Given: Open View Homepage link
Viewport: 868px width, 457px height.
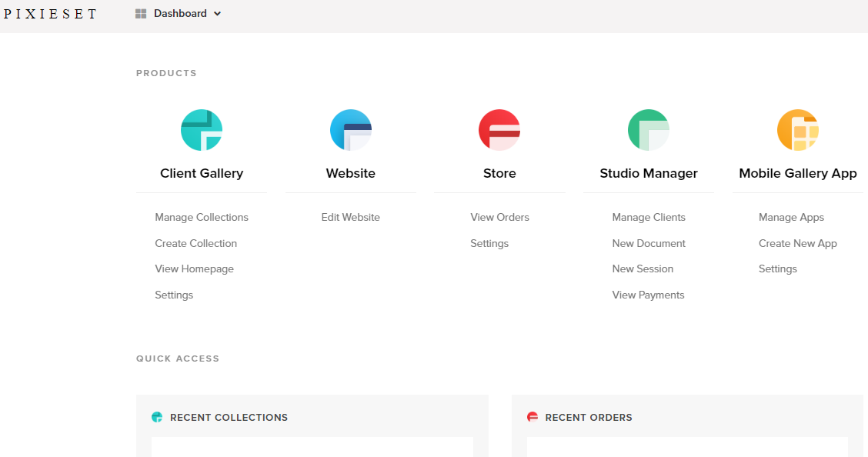Looking at the screenshot, I should coord(195,269).
